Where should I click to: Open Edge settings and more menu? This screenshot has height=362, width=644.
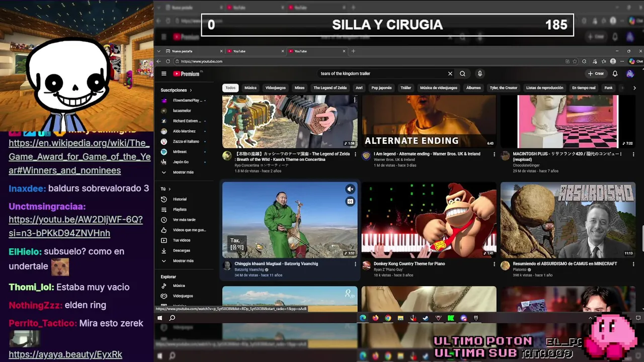pos(622,61)
